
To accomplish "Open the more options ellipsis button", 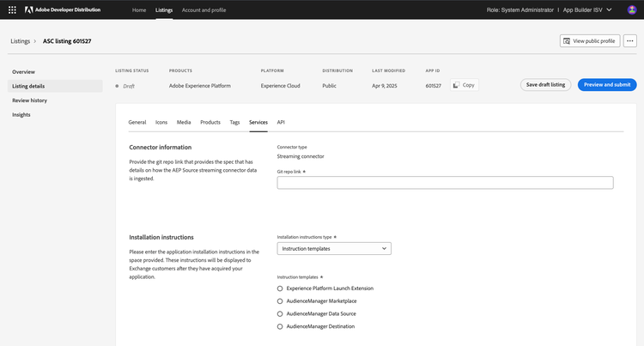I will coord(629,41).
